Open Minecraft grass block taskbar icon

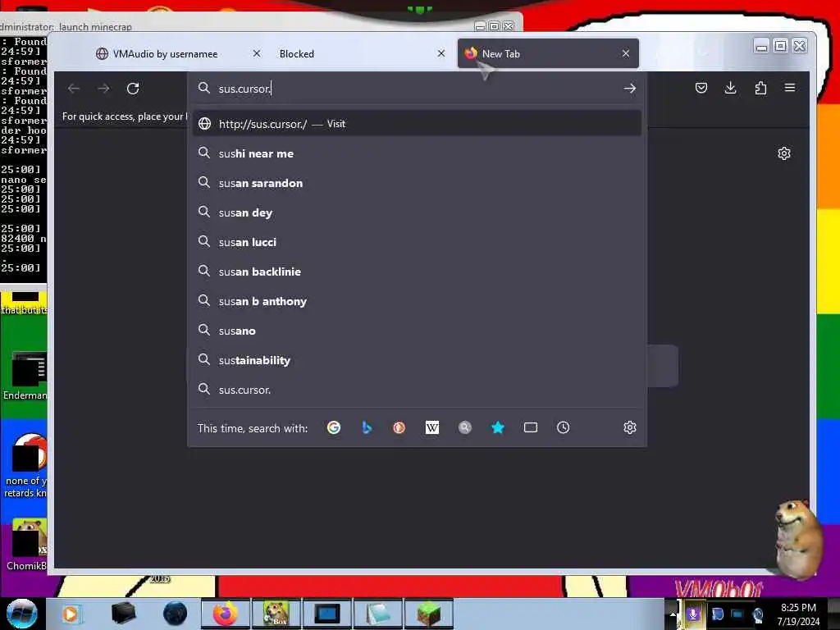pos(428,614)
